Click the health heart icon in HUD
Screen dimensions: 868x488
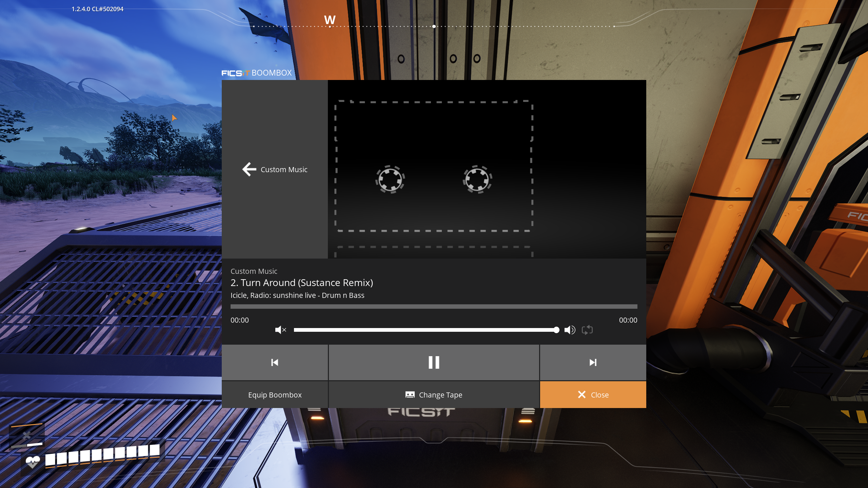[x=33, y=462]
